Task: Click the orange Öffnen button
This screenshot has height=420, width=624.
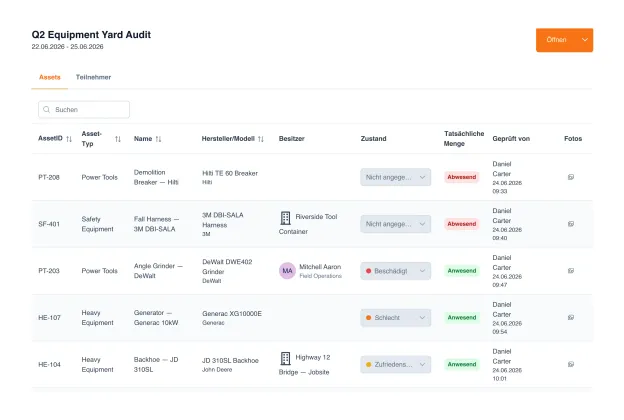Action: [x=556, y=40]
